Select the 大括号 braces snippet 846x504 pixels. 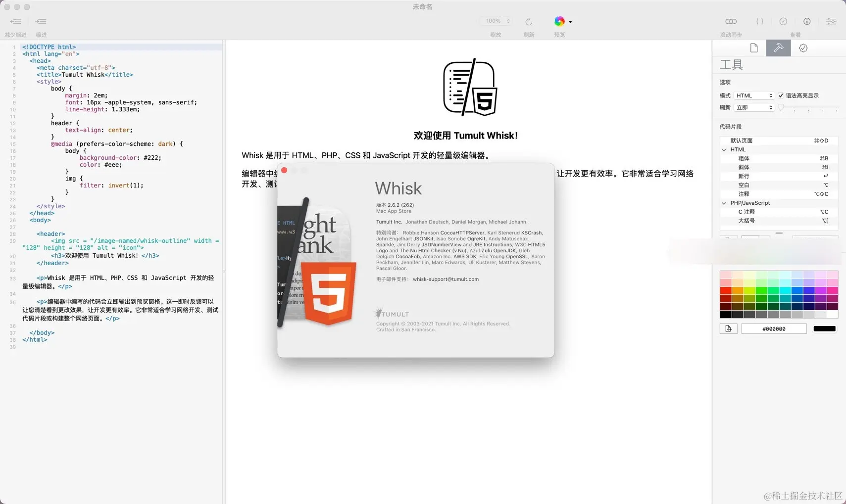[x=779, y=221]
